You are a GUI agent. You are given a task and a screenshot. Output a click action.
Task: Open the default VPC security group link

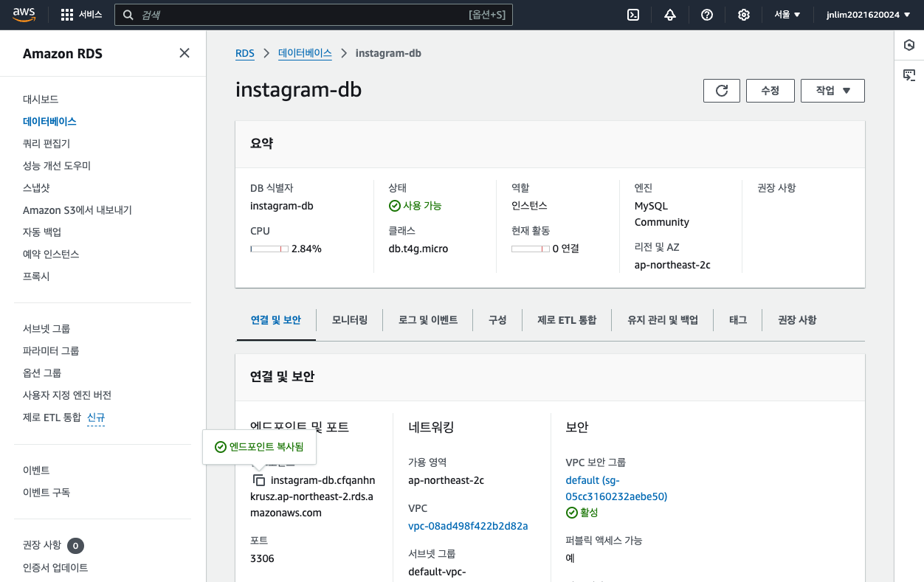616,488
